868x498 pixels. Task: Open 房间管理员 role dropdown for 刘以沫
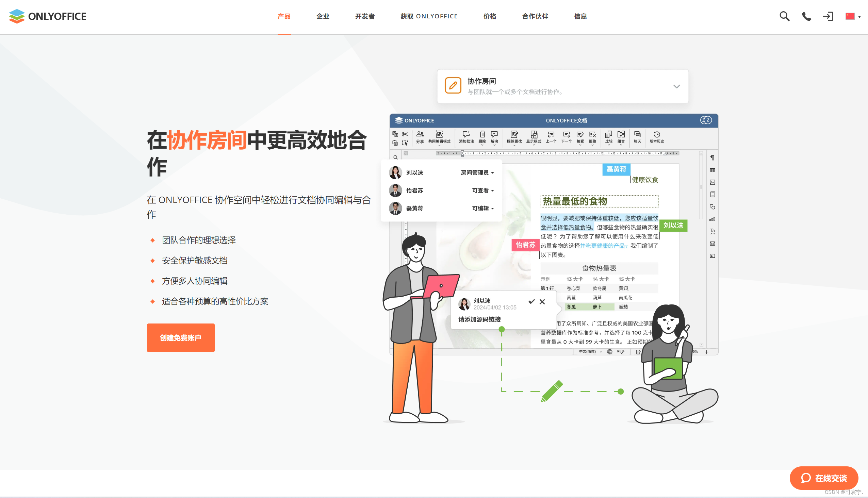477,173
